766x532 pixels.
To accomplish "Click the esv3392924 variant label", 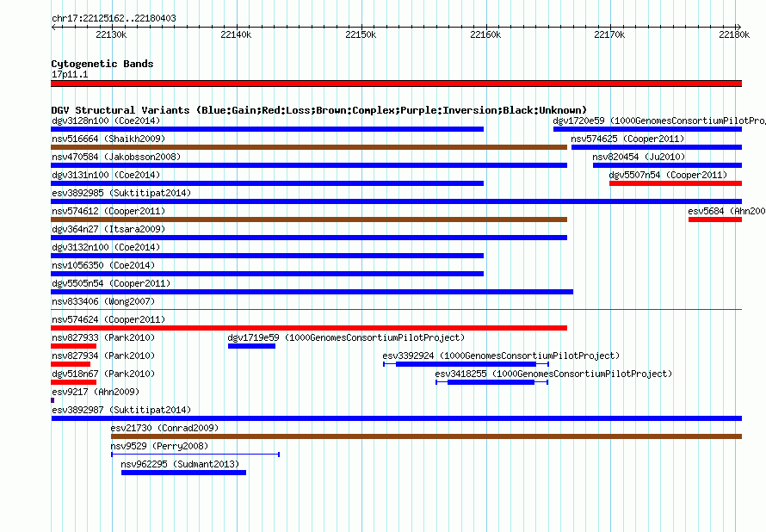I will (501, 356).
